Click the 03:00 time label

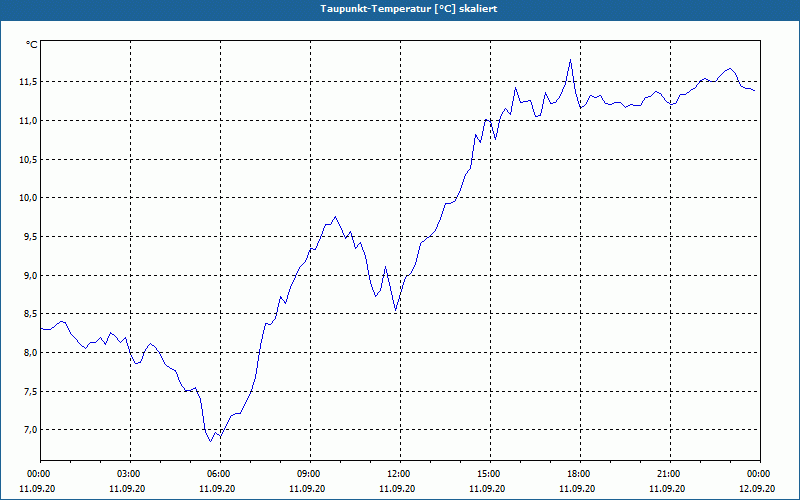(x=131, y=474)
